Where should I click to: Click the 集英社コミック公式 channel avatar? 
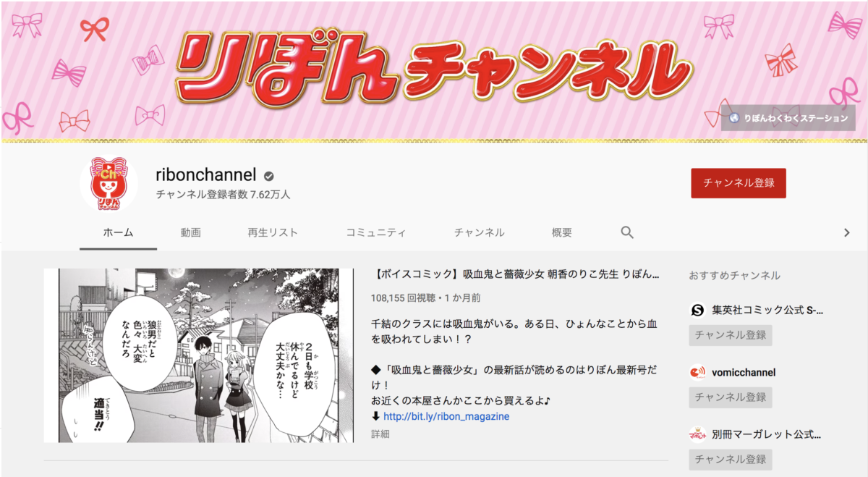697,310
